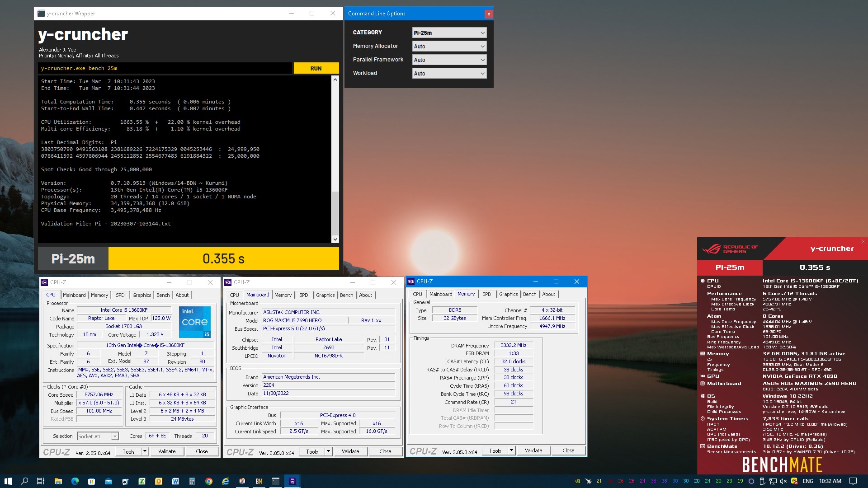Click Validate in CPU-Z Memory window
Viewport: 868px width, 488px height.
(533, 450)
